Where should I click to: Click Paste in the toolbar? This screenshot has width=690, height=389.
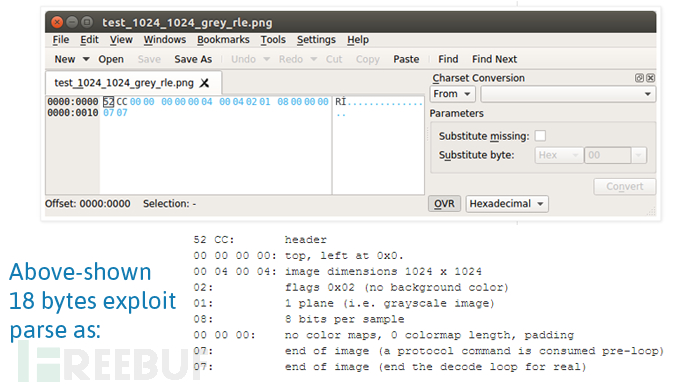[406, 59]
